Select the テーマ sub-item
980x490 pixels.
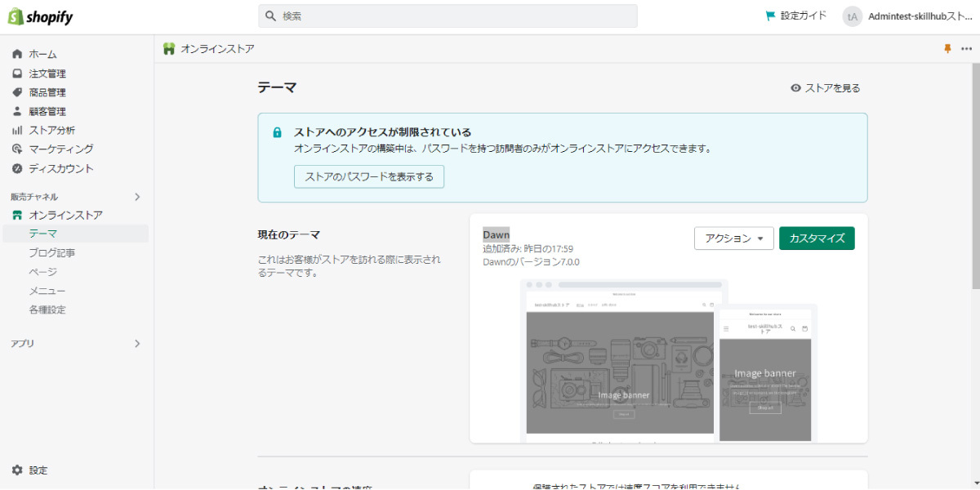coord(77,234)
